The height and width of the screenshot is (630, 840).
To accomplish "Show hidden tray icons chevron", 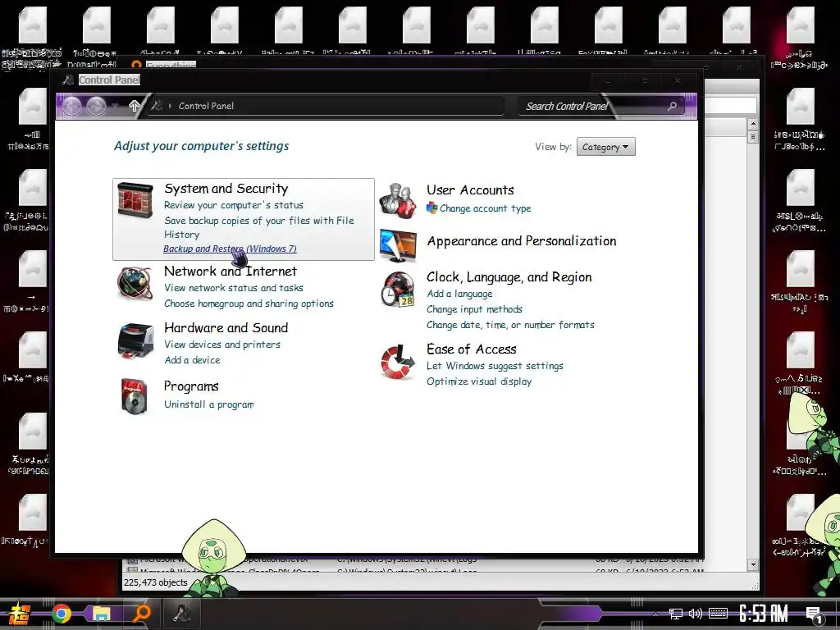I will coord(655,614).
